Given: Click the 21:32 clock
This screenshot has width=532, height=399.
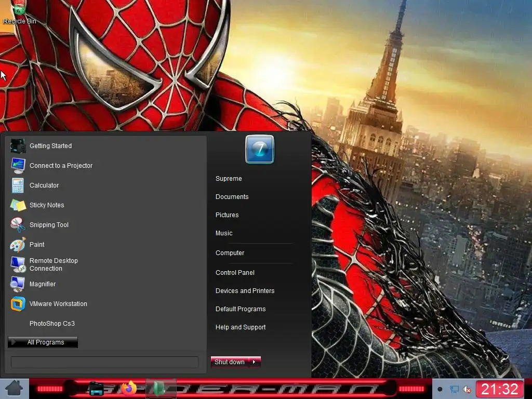Looking at the screenshot, I should (500, 389).
